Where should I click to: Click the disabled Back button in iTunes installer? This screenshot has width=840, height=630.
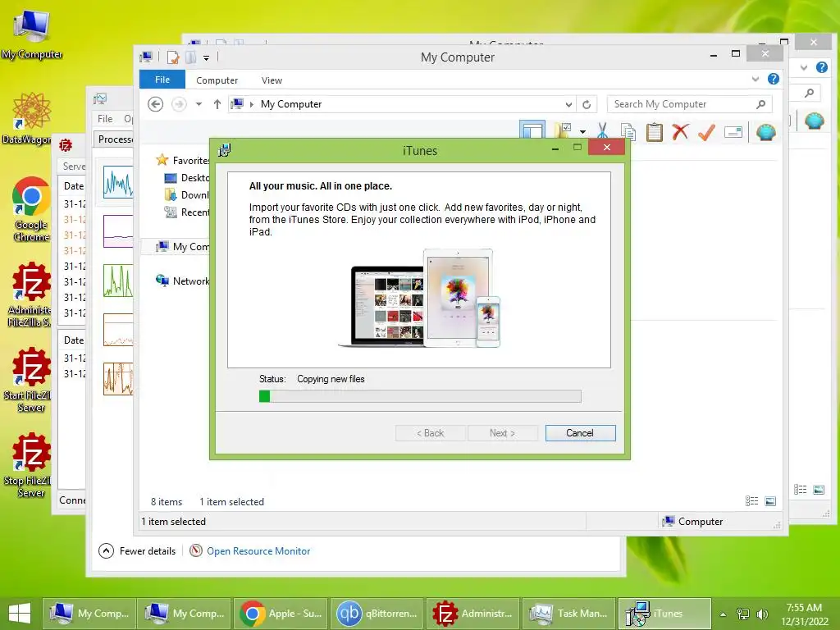coord(430,433)
